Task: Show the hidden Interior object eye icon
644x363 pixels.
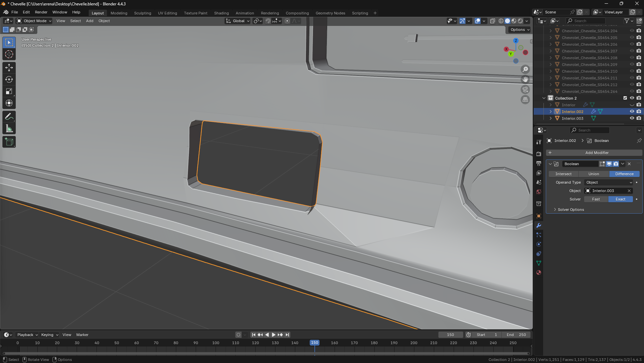Action: point(632,105)
